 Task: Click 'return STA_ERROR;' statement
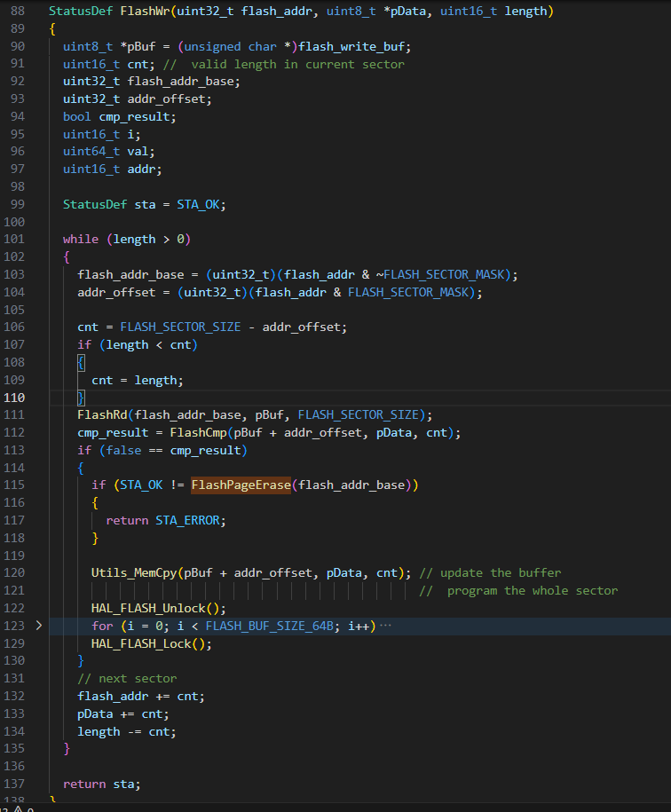(166, 520)
